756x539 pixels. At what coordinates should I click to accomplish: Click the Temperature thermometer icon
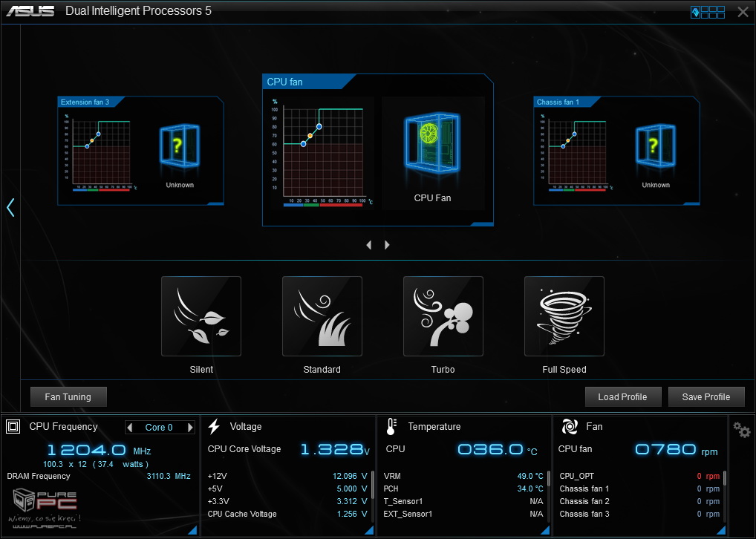[391, 426]
